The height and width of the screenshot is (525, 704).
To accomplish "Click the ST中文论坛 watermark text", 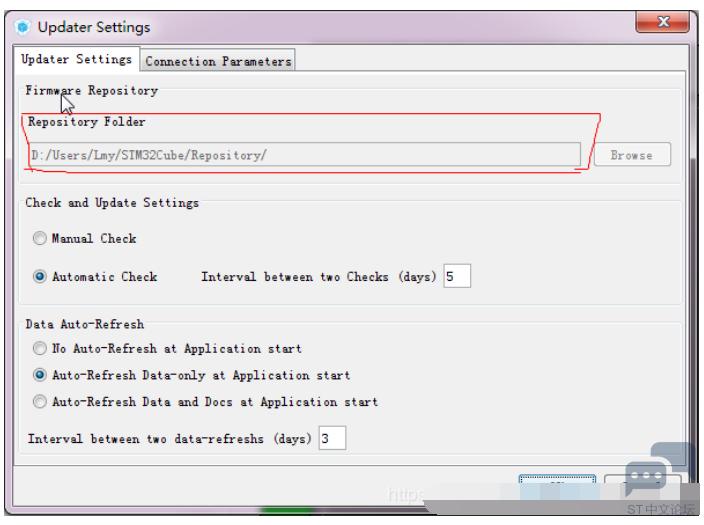I will [x=660, y=509].
